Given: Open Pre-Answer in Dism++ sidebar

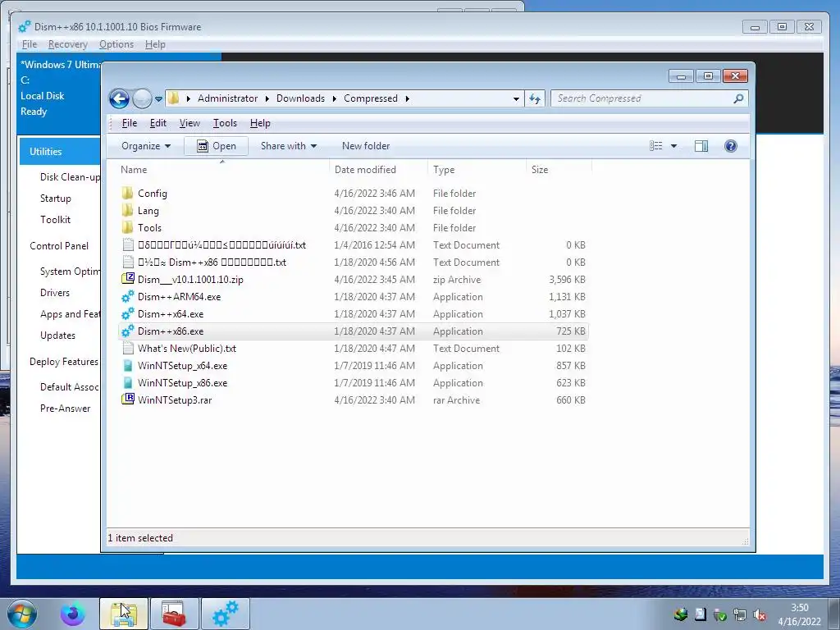Looking at the screenshot, I should tap(65, 409).
